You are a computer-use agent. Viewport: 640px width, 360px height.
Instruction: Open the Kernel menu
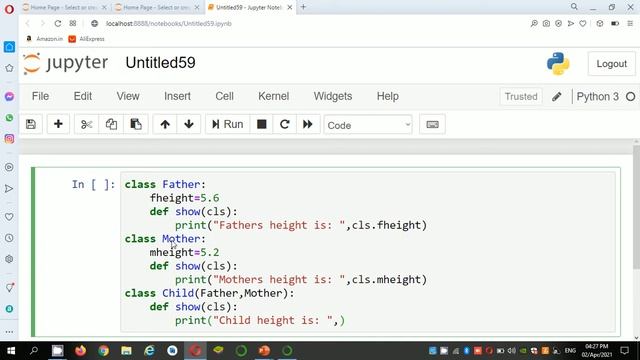pos(273,96)
